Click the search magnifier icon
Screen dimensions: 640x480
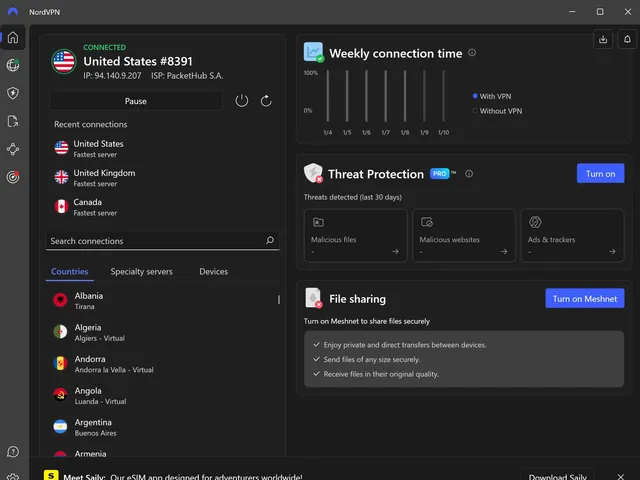click(270, 240)
